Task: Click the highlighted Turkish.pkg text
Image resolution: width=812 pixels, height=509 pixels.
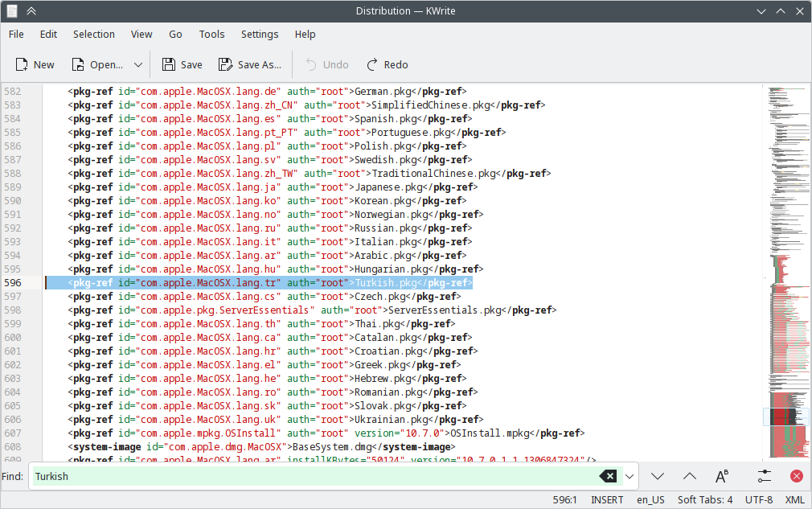Action: (386, 283)
